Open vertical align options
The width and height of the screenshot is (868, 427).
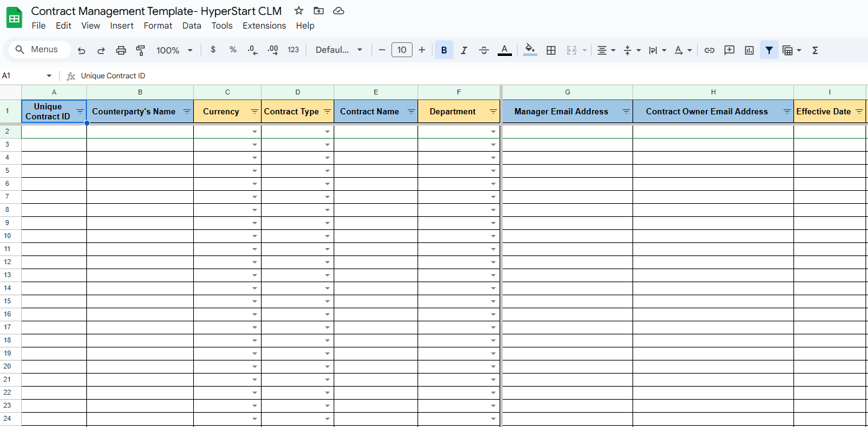[631, 50]
